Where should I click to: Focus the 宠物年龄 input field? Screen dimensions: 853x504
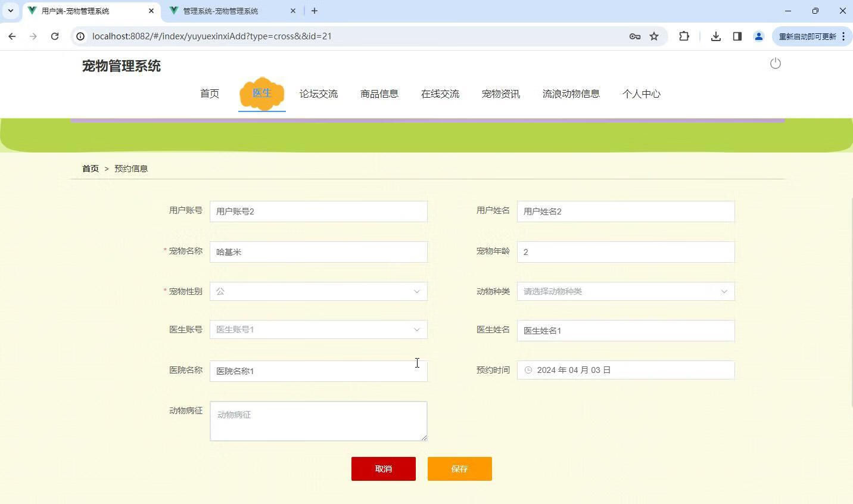point(626,252)
